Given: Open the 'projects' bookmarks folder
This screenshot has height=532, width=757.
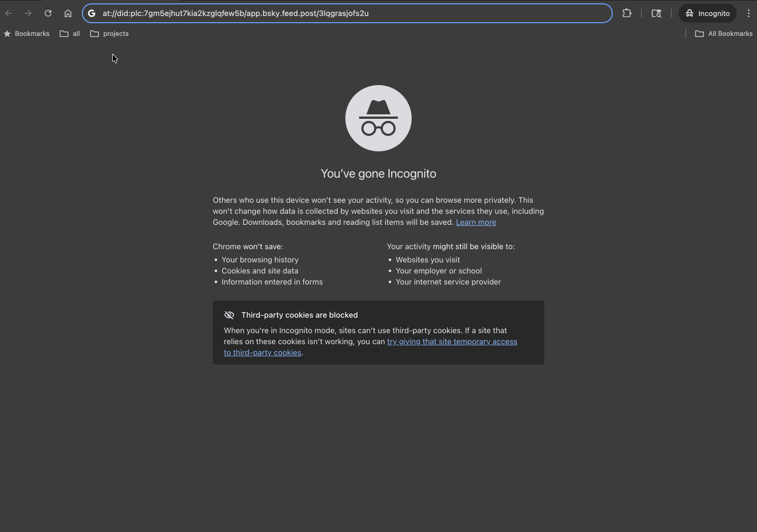Looking at the screenshot, I should pos(109,34).
